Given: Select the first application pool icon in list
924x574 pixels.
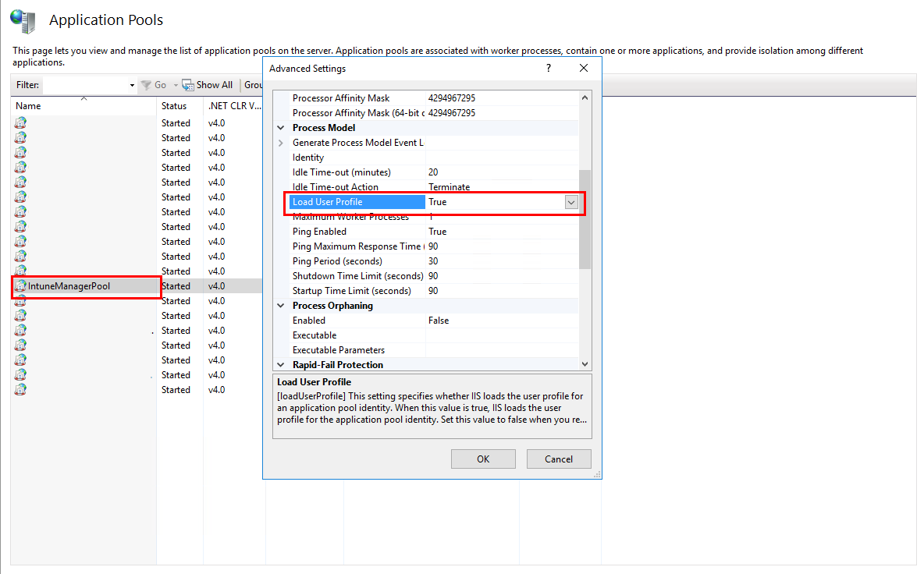Looking at the screenshot, I should click(21, 122).
